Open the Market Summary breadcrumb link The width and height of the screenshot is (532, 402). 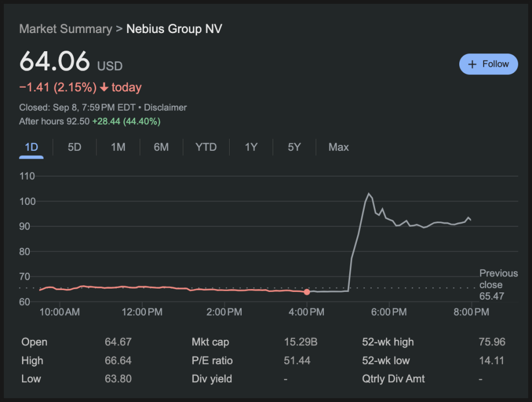point(66,29)
